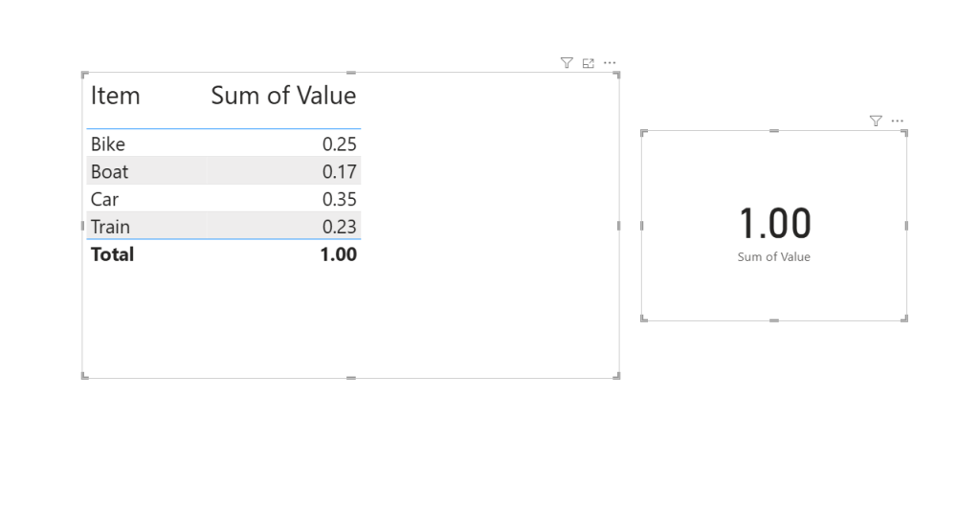Click the bold 1.00 total value in table

[x=339, y=254]
